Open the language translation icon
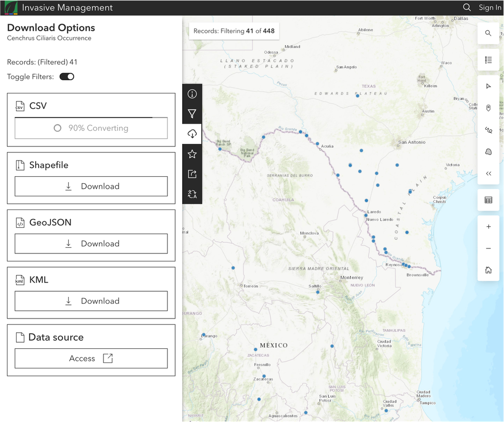 coord(192,194)
